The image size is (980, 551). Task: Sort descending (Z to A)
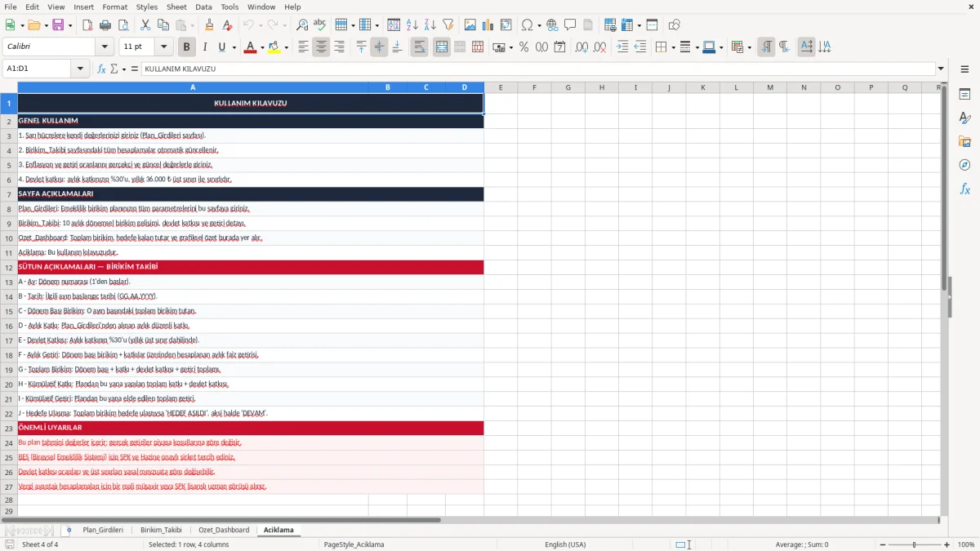point(430,25)
